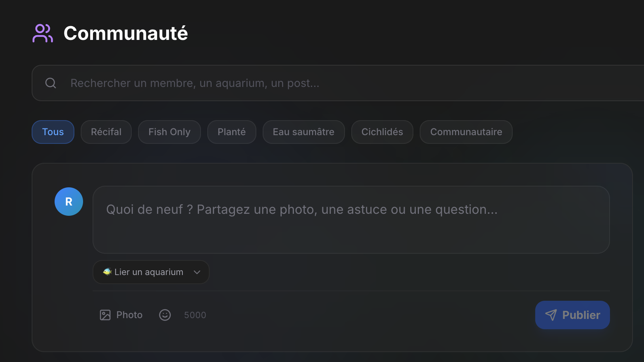
Task: Open the R user avatar
Action: (x=69, y=202)
